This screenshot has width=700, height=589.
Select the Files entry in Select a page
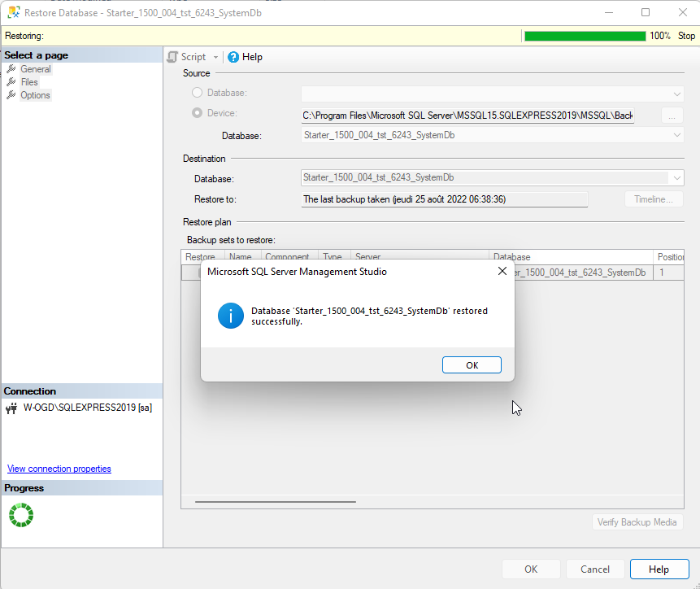tap(29, 82)
